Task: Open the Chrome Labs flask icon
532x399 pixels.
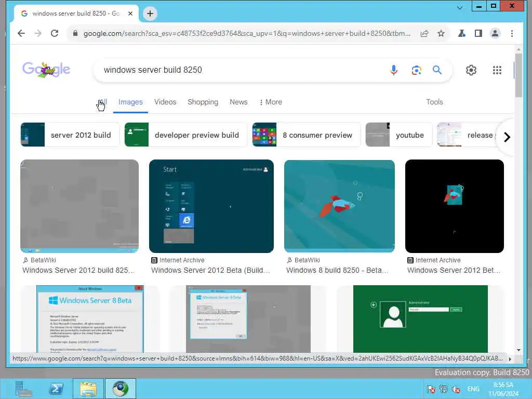Action: click(461, 33)
